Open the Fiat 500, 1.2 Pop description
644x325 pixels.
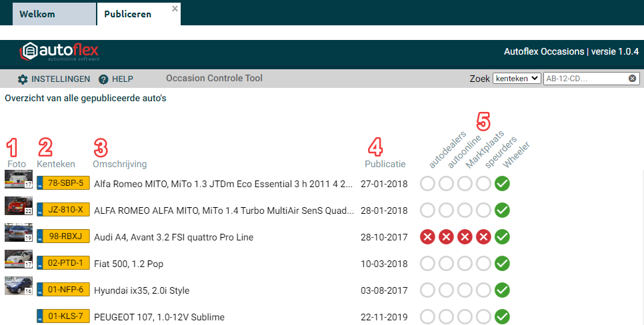coord(129,264)
